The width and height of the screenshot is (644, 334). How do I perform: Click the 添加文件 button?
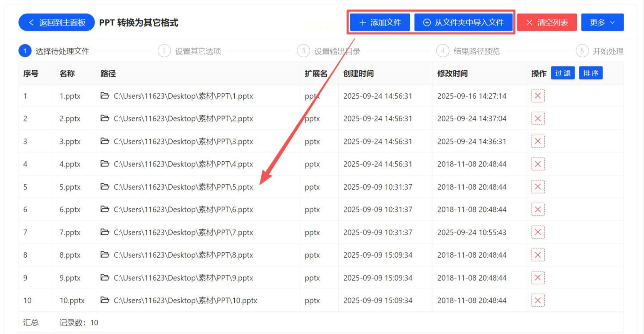tap(380, 22)
